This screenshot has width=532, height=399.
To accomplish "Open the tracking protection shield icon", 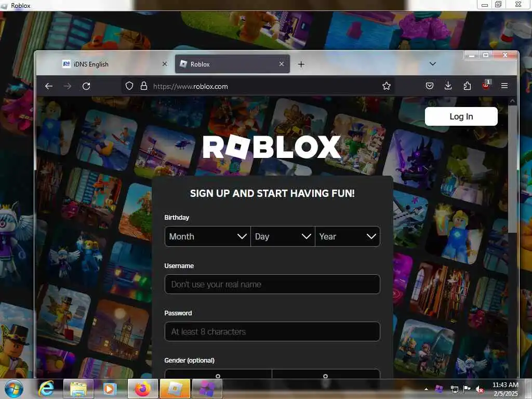I will (129, 86).
